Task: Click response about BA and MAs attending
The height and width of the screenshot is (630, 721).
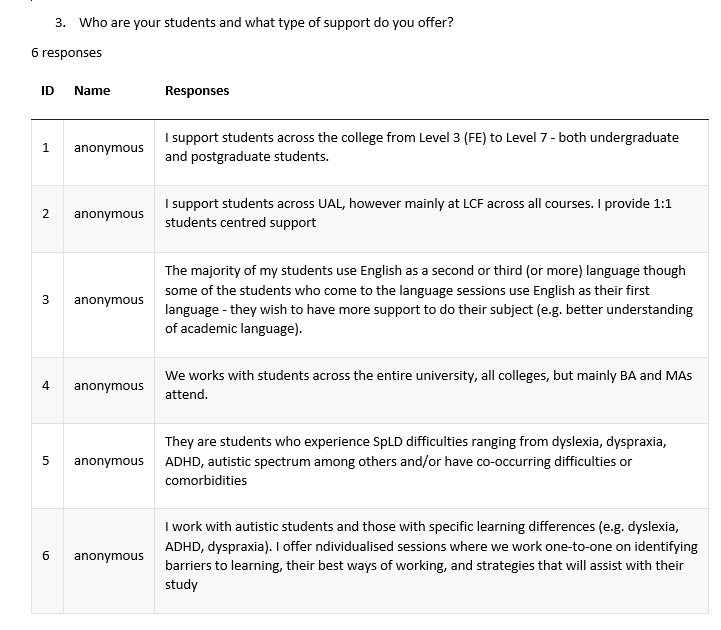Action: (x=429, y=385)
